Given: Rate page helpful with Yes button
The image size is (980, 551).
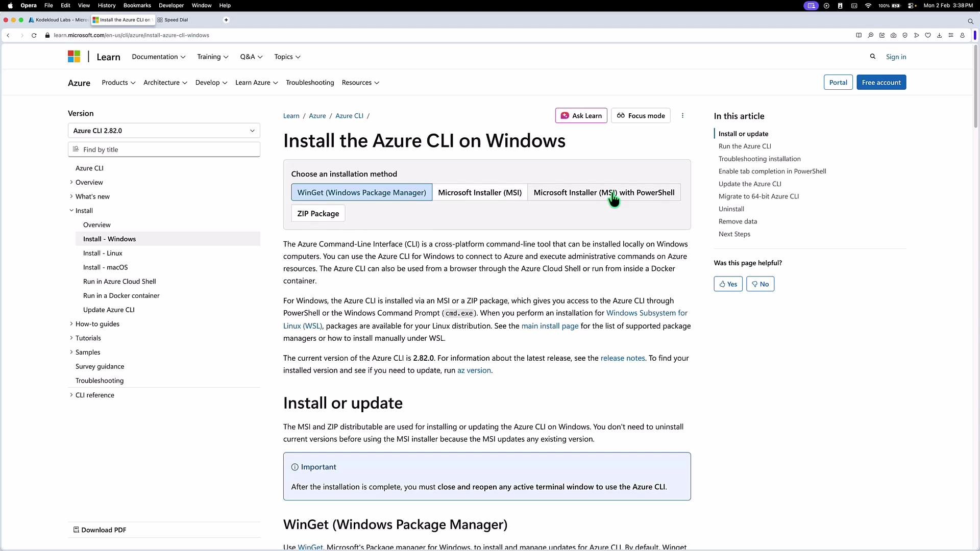Looking at the screenshot, I should click(x=728, y=284).
